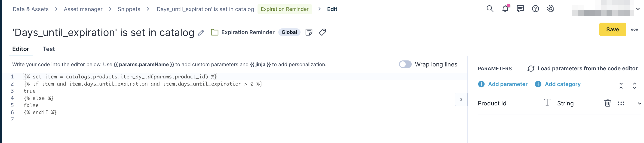Screen dimensions: 644x143
Task: Click the help question mark icon
Action: [535, 9]
